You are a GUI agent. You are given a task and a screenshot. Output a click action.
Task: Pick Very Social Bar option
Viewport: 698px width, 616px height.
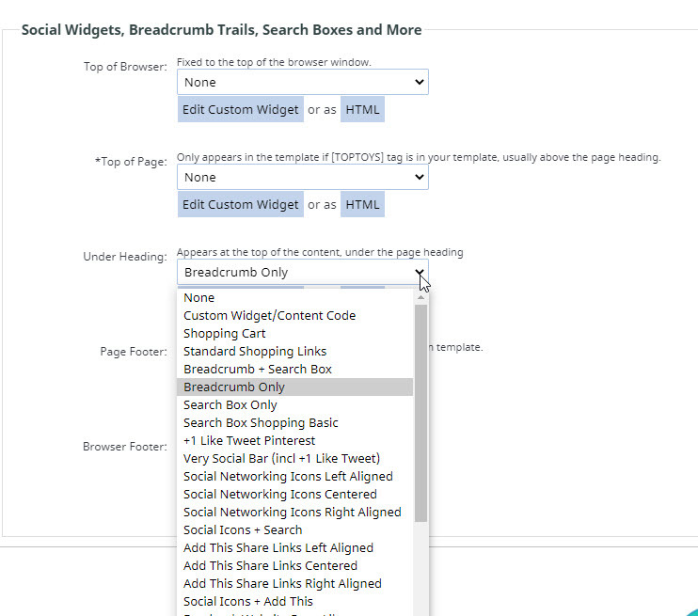281,459
